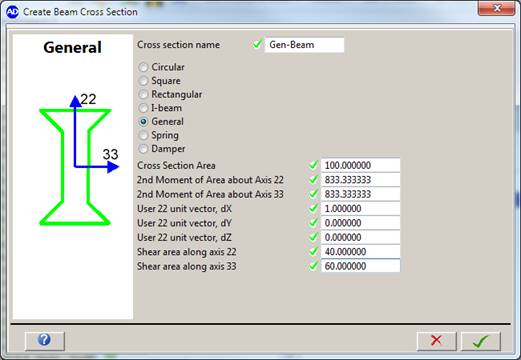Click the check icon beside dX vector
This screenshot has width=521, height=360.
click(313, 208)
